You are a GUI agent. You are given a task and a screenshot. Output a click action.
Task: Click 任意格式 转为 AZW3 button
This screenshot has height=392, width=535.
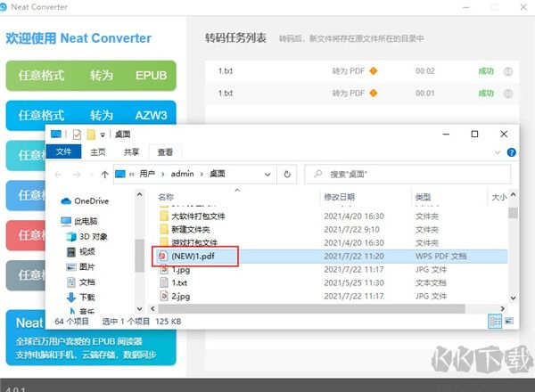[91, 115]
